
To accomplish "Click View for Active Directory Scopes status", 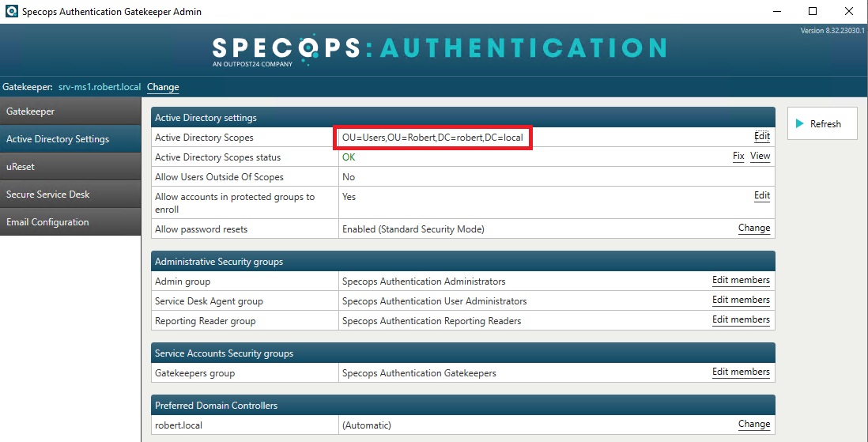I will pyautogui.click(x=760, y=157).
